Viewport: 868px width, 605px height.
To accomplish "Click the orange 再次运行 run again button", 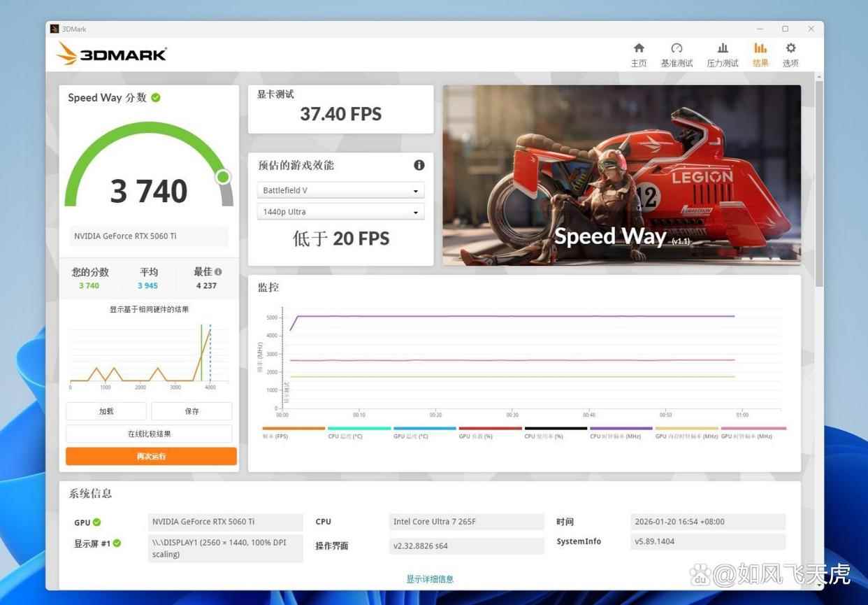I will pos(151,456).
